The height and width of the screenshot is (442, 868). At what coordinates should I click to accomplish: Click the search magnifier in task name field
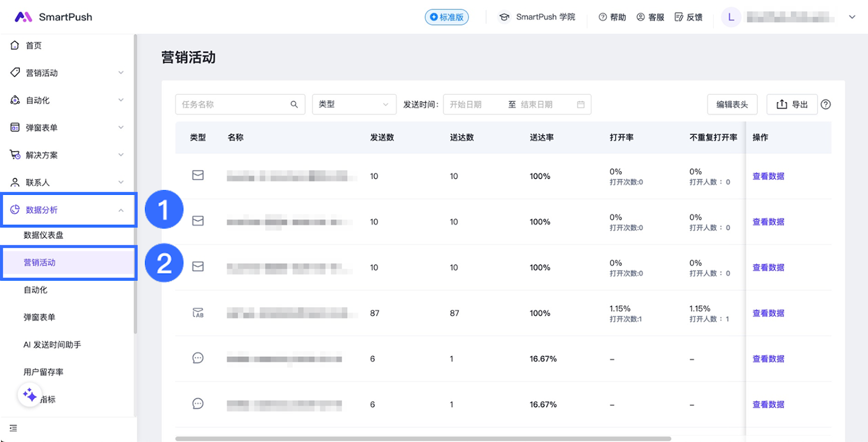tap(294, 104)
